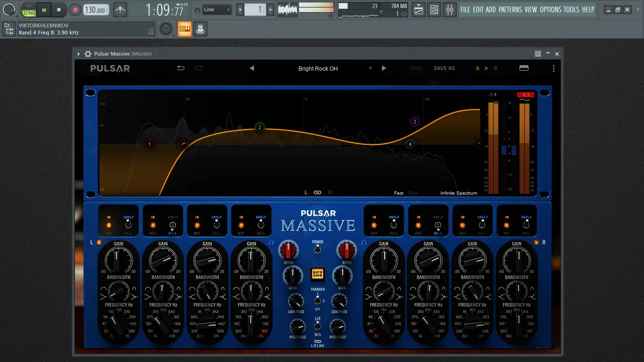Select EQ node 4 on the curve
The width and height of the screenshot is (644, 362).
[410, 144]
